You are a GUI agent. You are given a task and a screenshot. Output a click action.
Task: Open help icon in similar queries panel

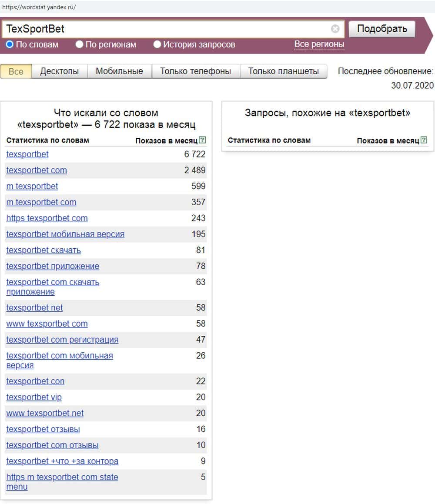[x=424, y=140]
